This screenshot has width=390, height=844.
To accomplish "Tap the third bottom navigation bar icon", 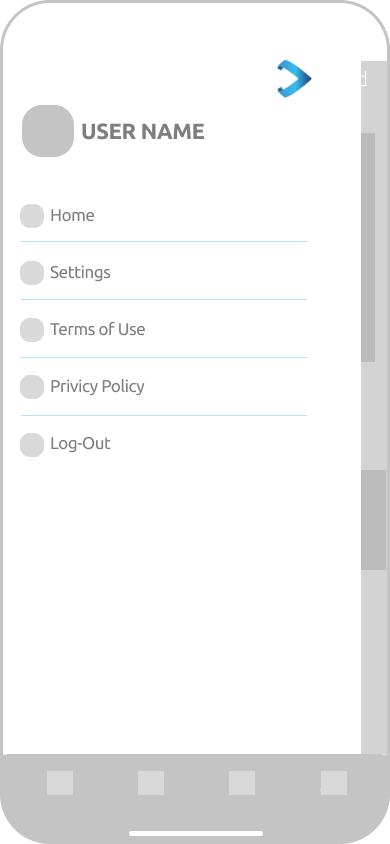I will (x=242, y=783).
